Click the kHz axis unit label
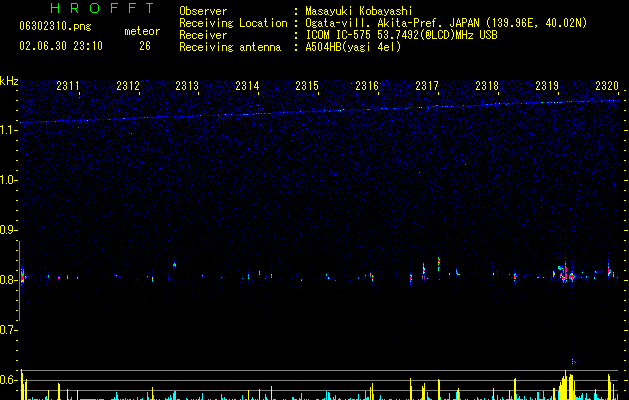The width and height of the screenshot is (629, 400). (9, 81)
